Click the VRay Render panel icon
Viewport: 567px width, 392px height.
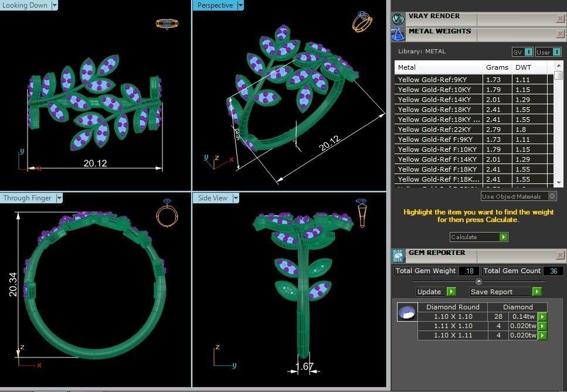click(x=398, y=18)
